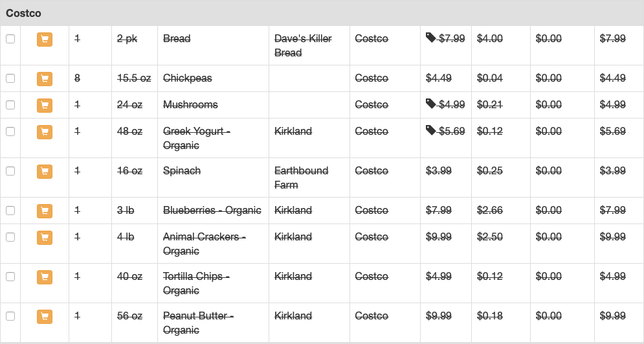Click the sale tag icon on Bread price
Image resolution: width=644 pixels, height=344 pixels.
pyautogui.click(x=431, y=38)
